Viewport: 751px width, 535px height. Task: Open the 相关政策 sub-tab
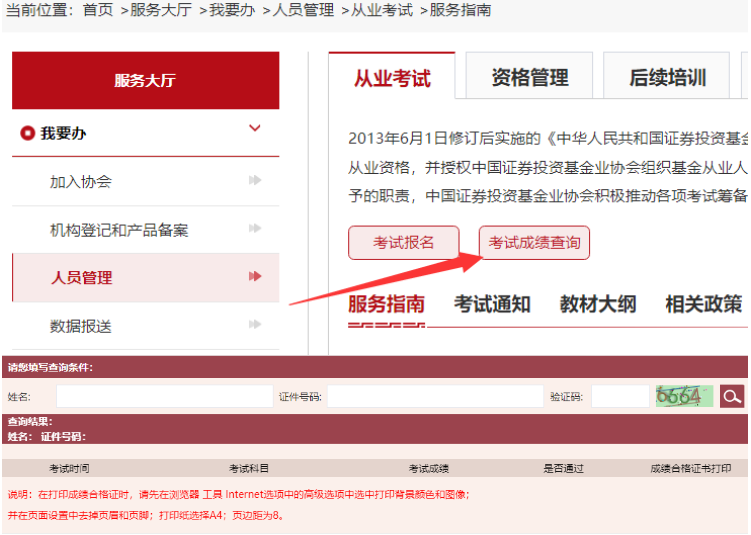(x=703, y=304)
